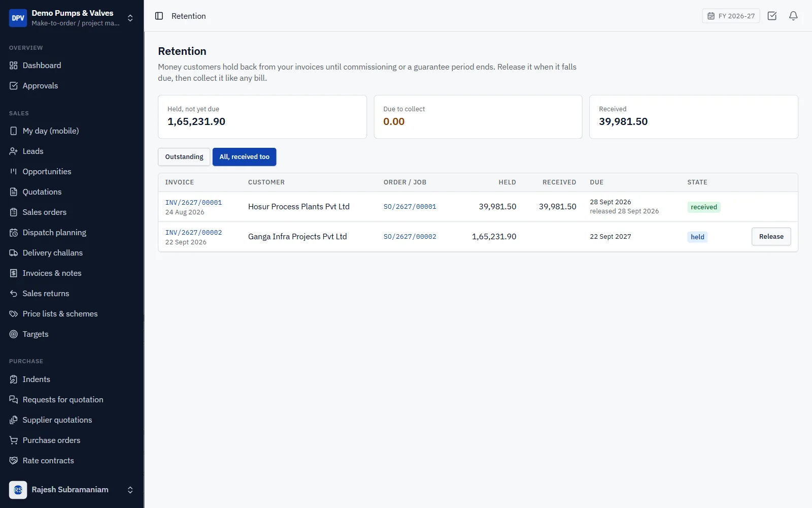Viewport: 812px width, 508px height.
Task: Click the Dispatch planning calendar icon
Action: tap(14, 233)
